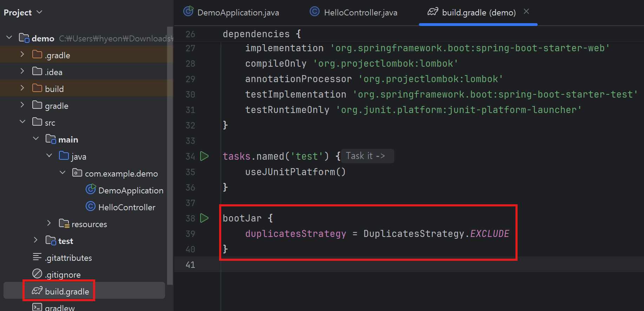Click the test source-set folder icon

[51, 240]
